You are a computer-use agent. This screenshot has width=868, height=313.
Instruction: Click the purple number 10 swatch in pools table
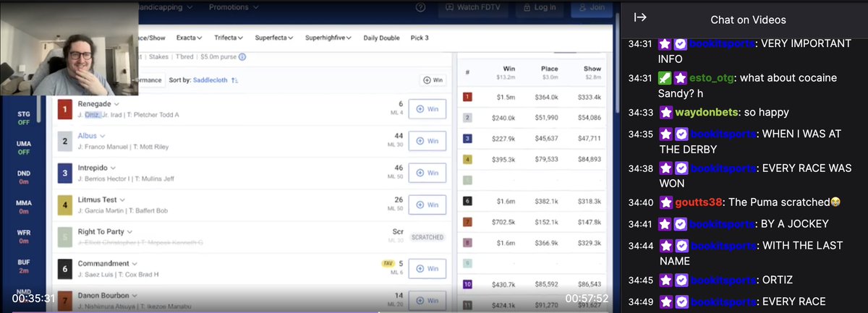[467, 284]
